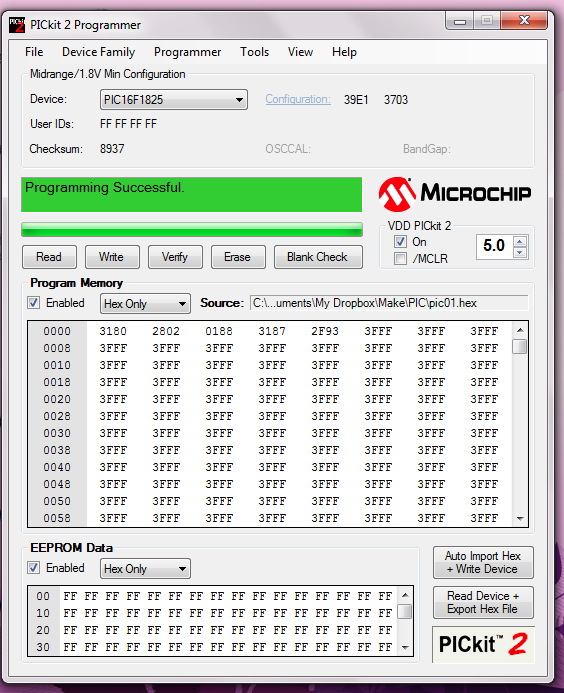Click the Blank Check button
This screenshot has height=693, width=564.
click(x=318, y=257)
